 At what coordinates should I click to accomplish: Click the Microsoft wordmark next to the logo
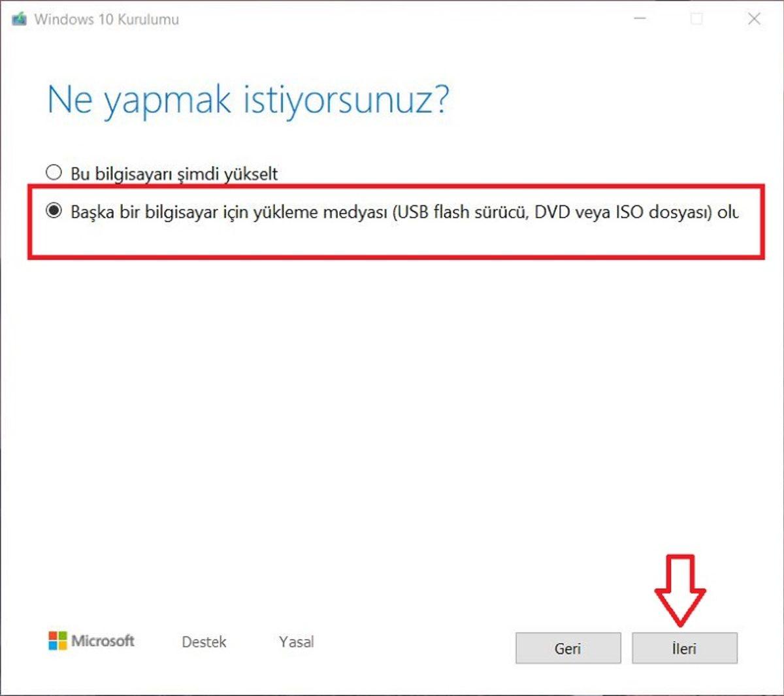(102, 641)
